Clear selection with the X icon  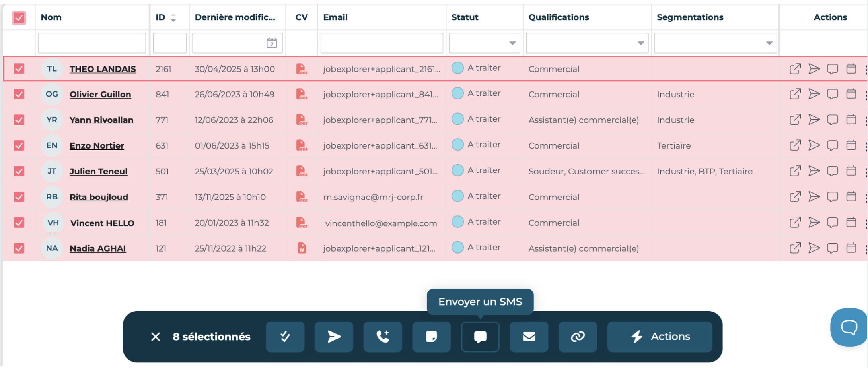click(x=156, y=337)
